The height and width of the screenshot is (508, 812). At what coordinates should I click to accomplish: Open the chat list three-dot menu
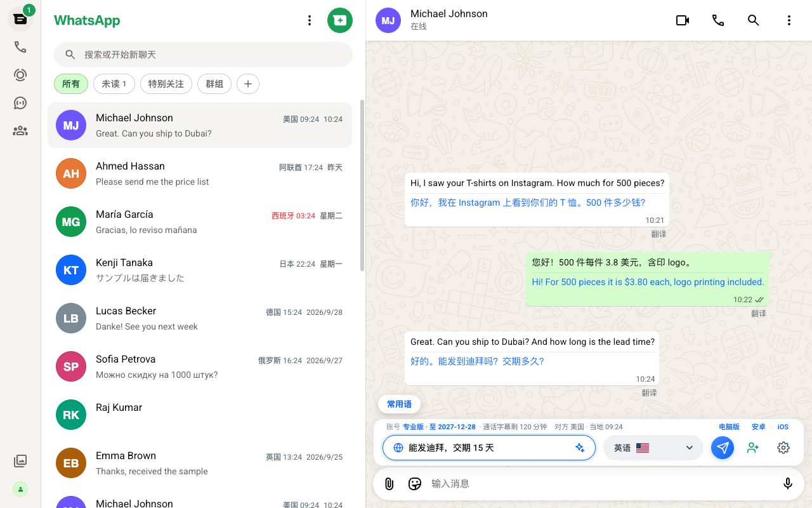(310, 20)
